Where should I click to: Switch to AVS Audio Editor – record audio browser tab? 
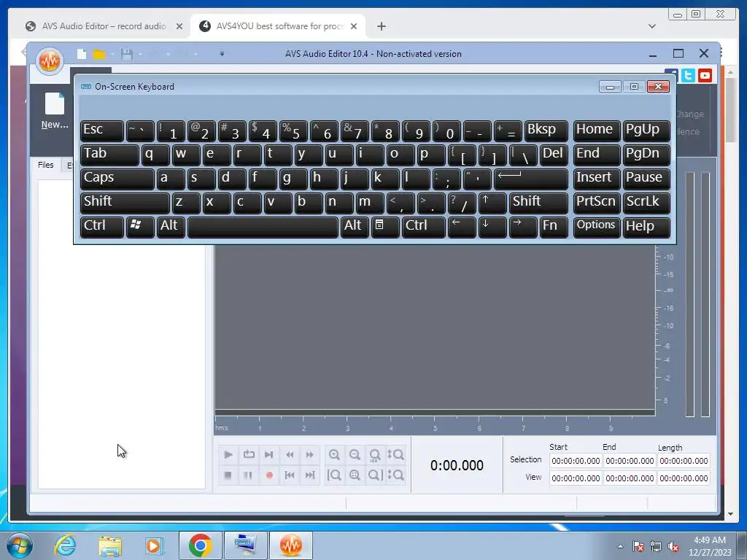pos(104,26)
